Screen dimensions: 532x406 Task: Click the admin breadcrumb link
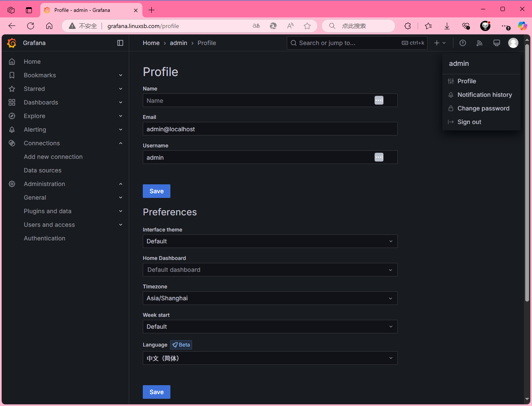[x=178, y=43]
